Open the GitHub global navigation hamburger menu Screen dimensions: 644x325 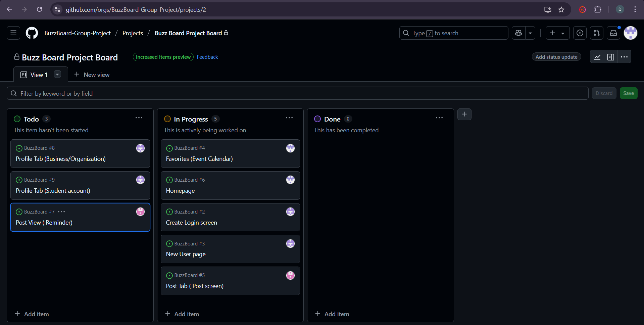point(13,33)
